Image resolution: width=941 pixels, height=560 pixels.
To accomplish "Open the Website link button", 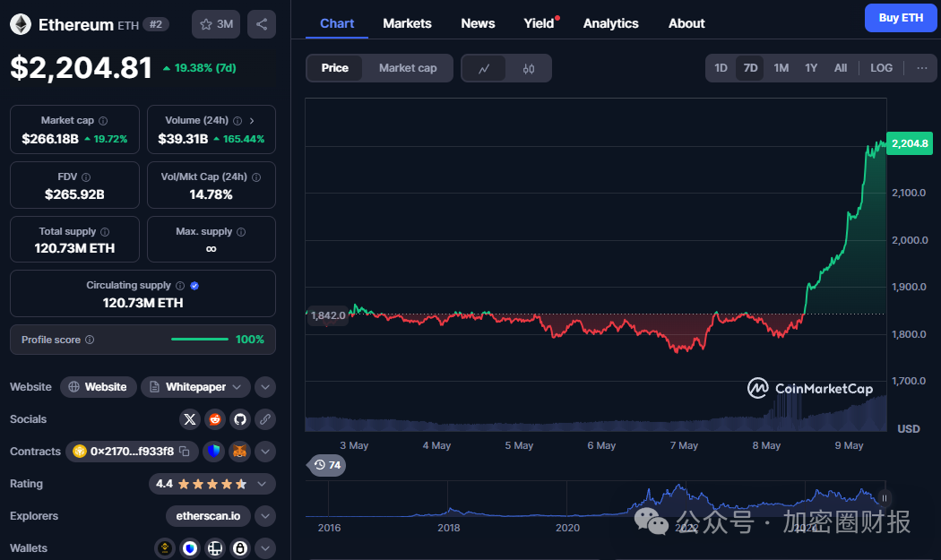I will point(99,387).
